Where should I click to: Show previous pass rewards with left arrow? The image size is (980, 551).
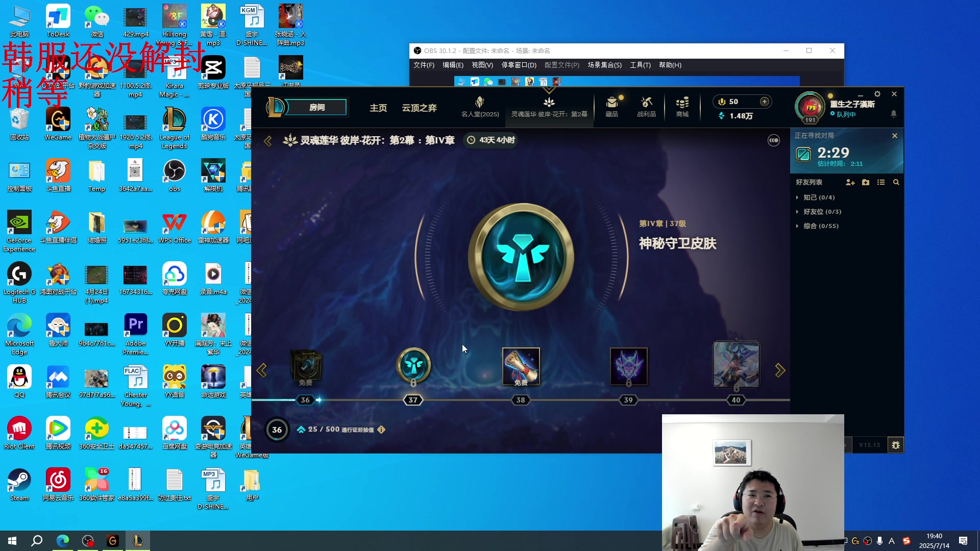[x=262, y=370]
